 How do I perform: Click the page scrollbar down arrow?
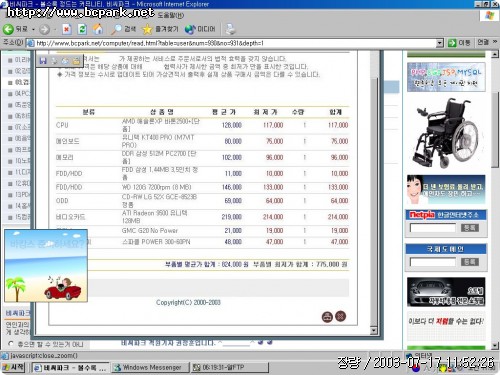[495, 345]
